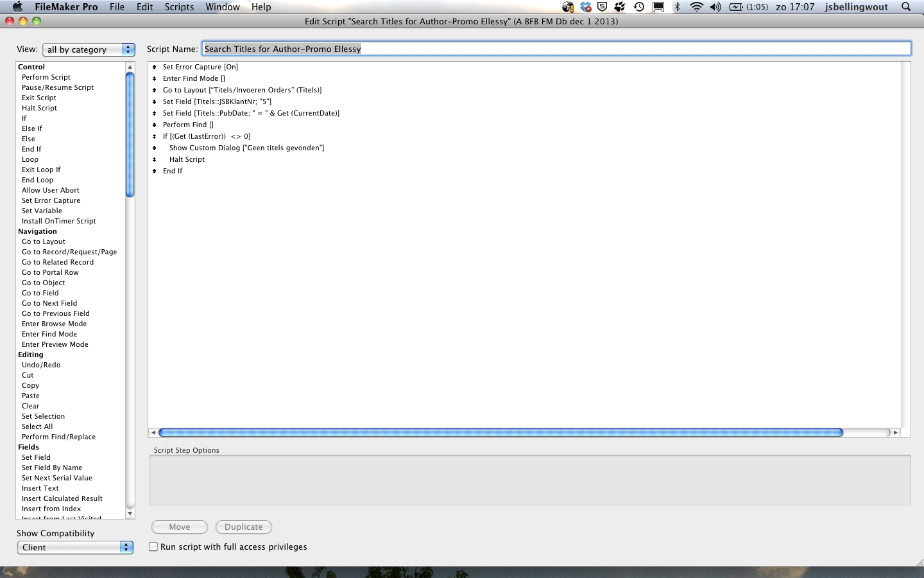924x578 pixels.
Task: Select Show Custom Dialog Geen titels gevonden step
Action: click(246, 148)
